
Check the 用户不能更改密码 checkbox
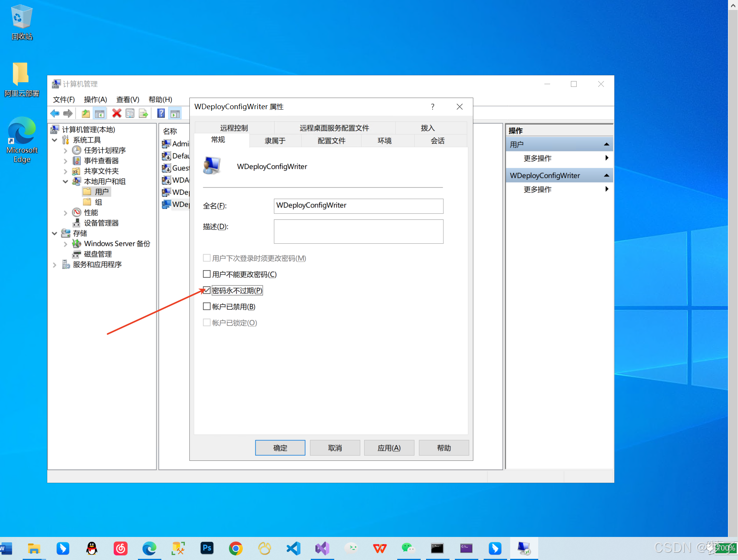click(x=207, y=274)
